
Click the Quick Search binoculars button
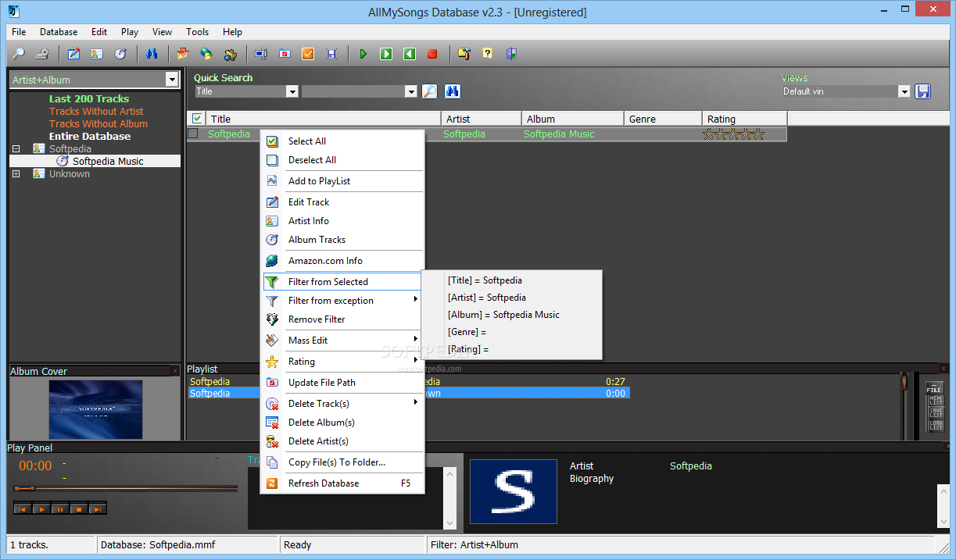(x=453, y=91)
